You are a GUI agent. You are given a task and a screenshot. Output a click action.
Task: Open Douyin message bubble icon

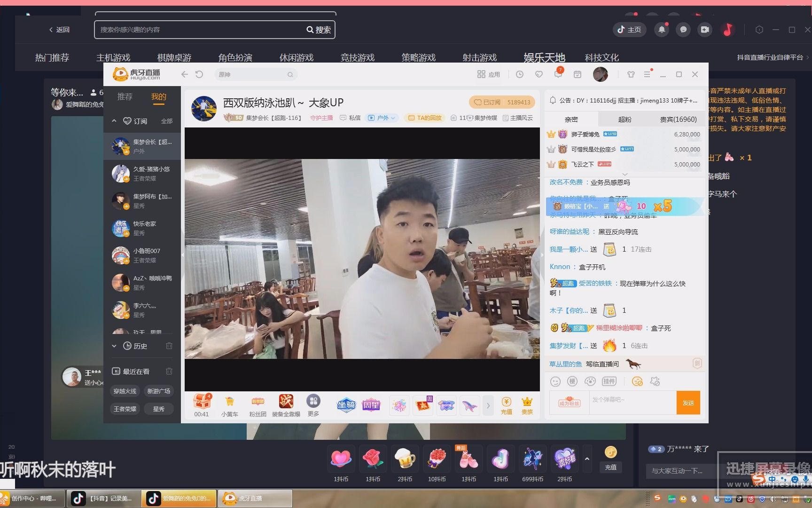click(683, 30)
